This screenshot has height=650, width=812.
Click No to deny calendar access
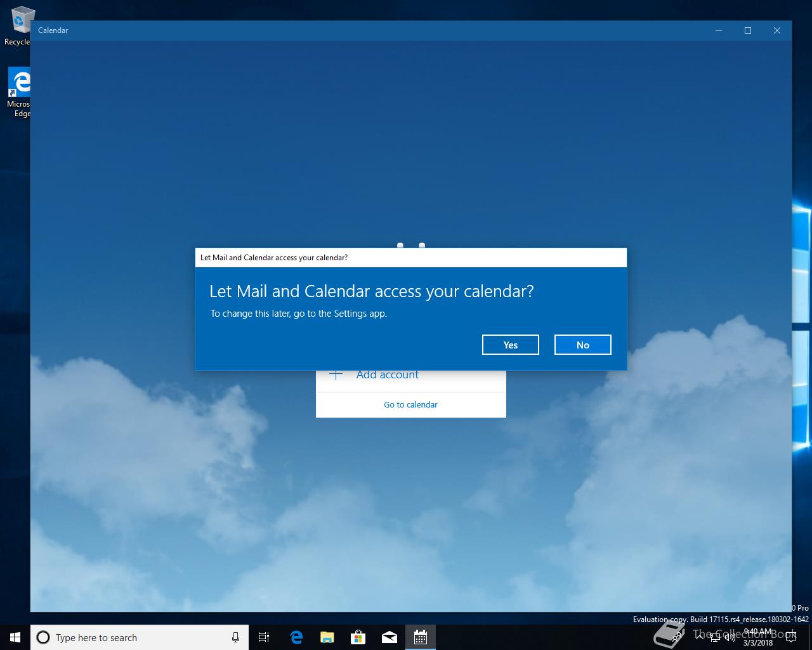point(583,345)
